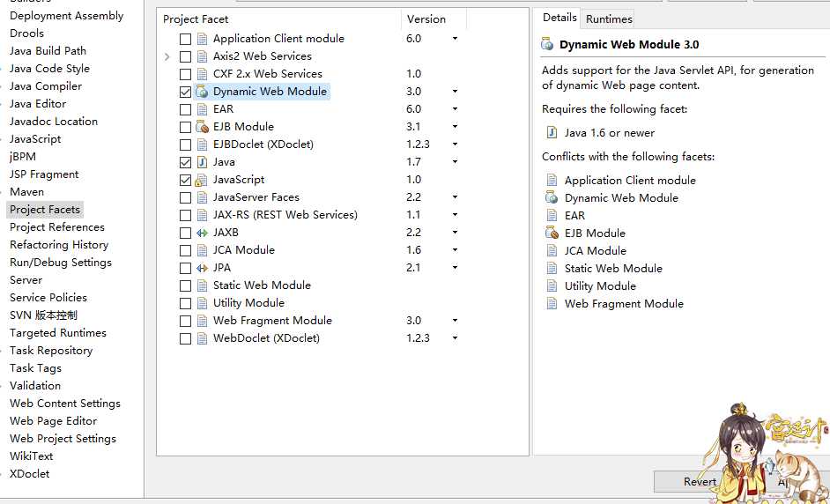Select Targeted Runtimes in the sidebar

pos(58,333)
